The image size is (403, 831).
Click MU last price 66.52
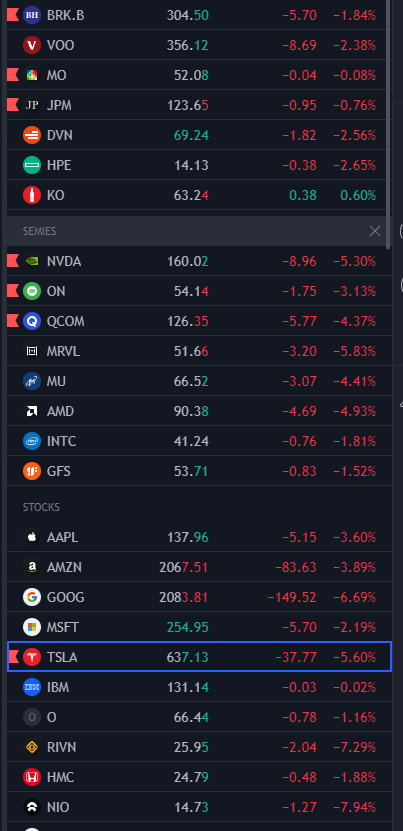click(191, 382)
